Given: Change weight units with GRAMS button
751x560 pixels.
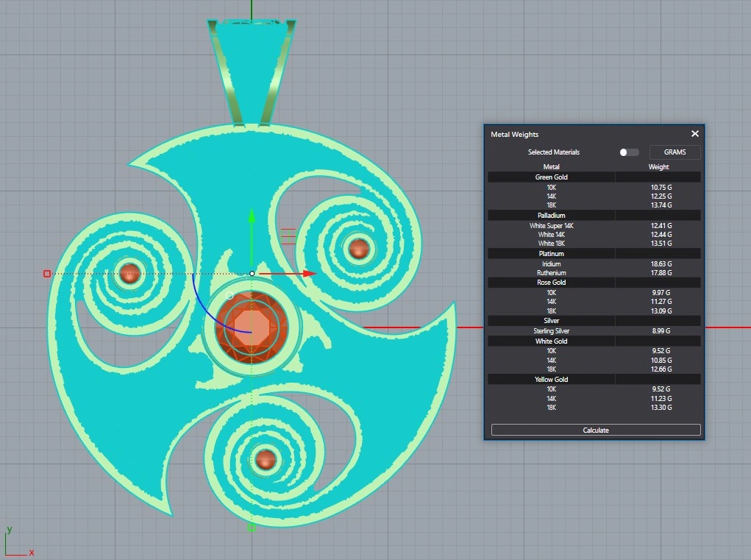Looking at the screenshot, I should (675, 152).
